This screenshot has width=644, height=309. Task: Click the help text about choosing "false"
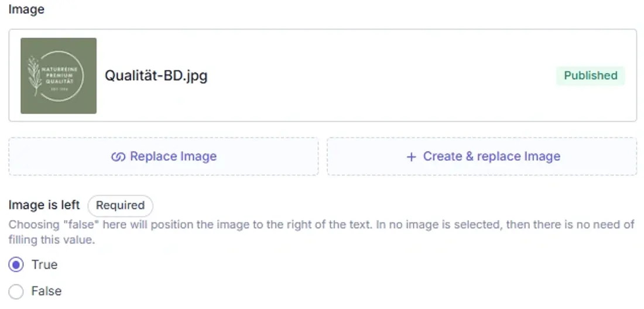coord(321,232)
